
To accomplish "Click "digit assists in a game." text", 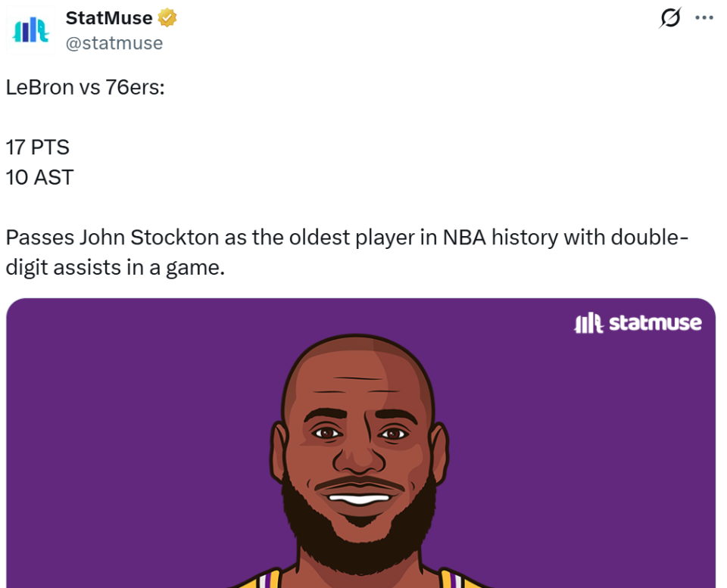I will click(x=115, y=267).
